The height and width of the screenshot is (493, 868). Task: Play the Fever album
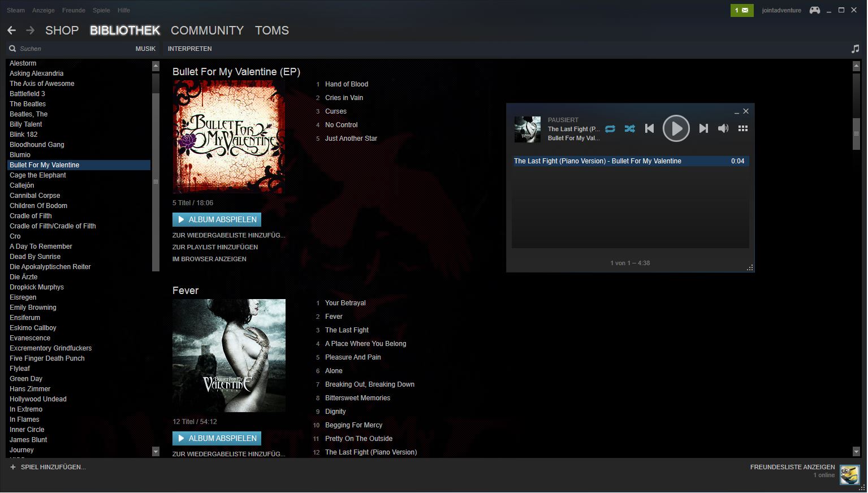[x=217, y=438]
